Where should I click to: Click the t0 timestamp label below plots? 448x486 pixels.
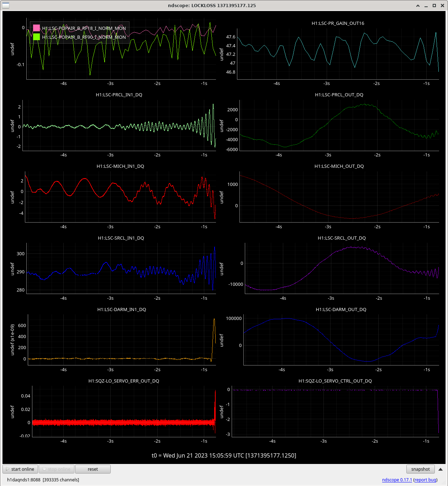[x=224, y=455]
